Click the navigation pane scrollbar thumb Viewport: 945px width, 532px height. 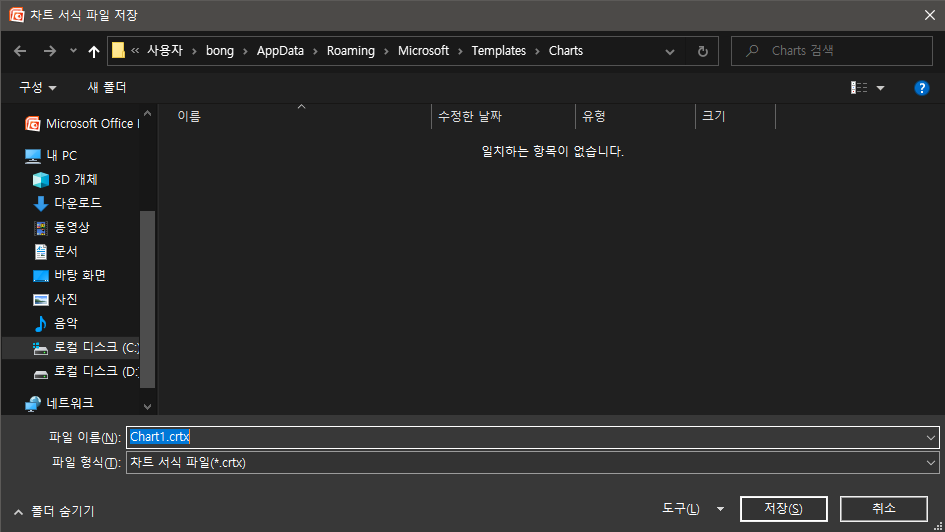148,299
